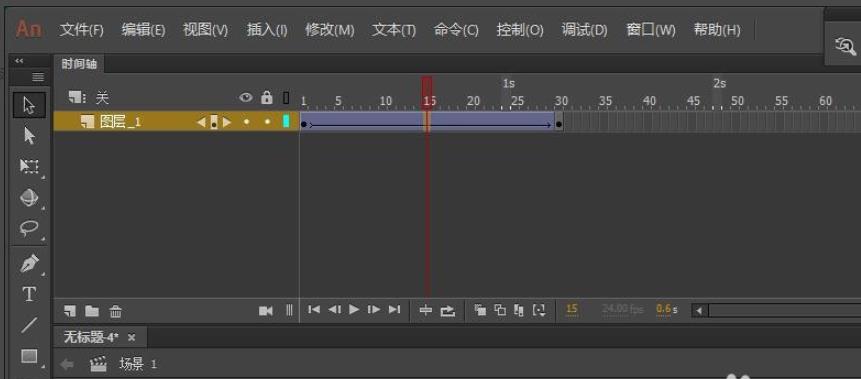Image resolution: width=861 pixels, height=379 pixels.
Task: Click elapsed time value 0.6 s
Action: click(x=667, y=309)
